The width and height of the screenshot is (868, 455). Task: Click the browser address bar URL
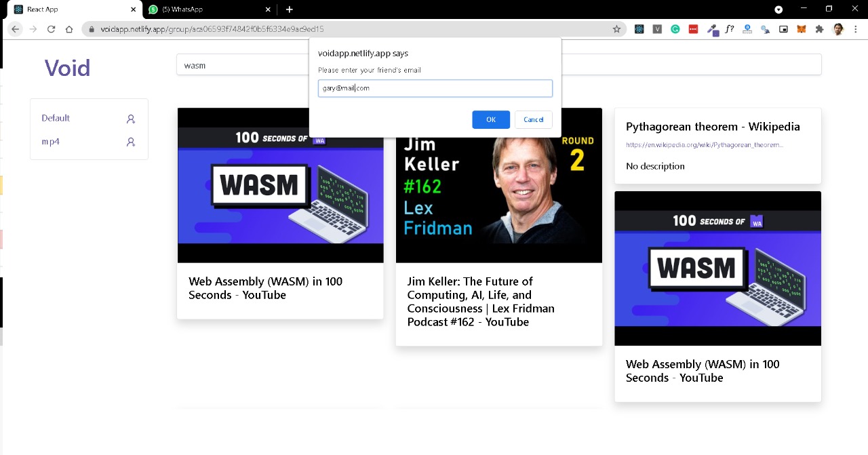[x=212, y=29]
